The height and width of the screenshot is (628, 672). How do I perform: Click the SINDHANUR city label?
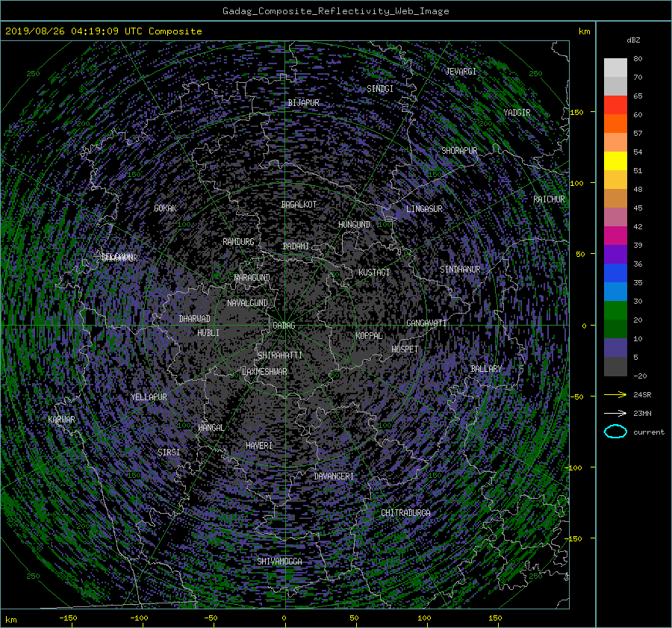(460, 270)
